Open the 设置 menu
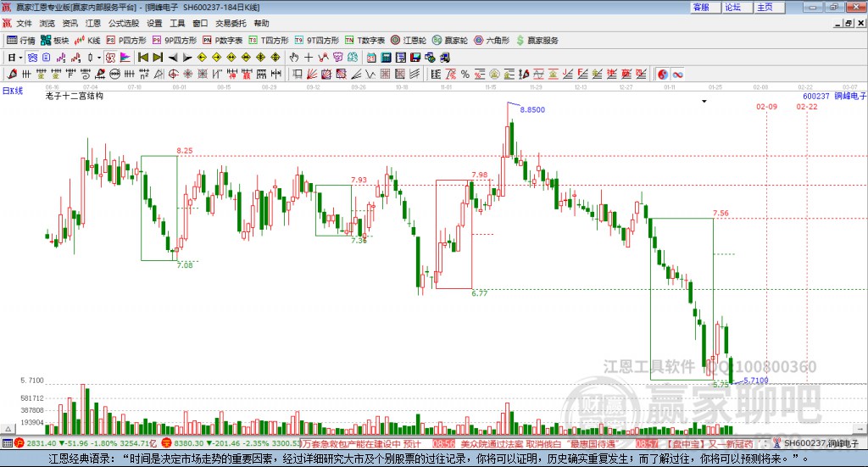 [x=154, y=23]
